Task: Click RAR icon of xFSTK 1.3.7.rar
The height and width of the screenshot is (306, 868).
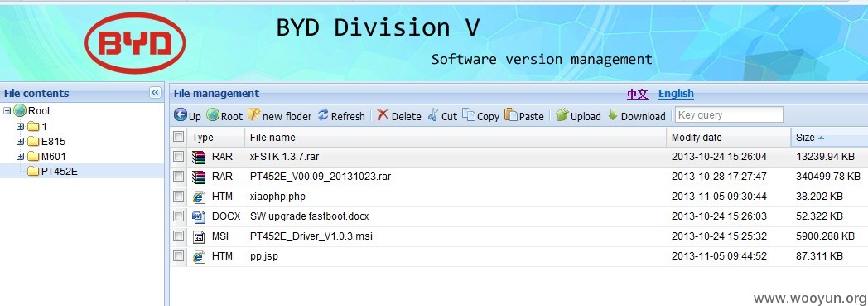Action: (199, 157)
